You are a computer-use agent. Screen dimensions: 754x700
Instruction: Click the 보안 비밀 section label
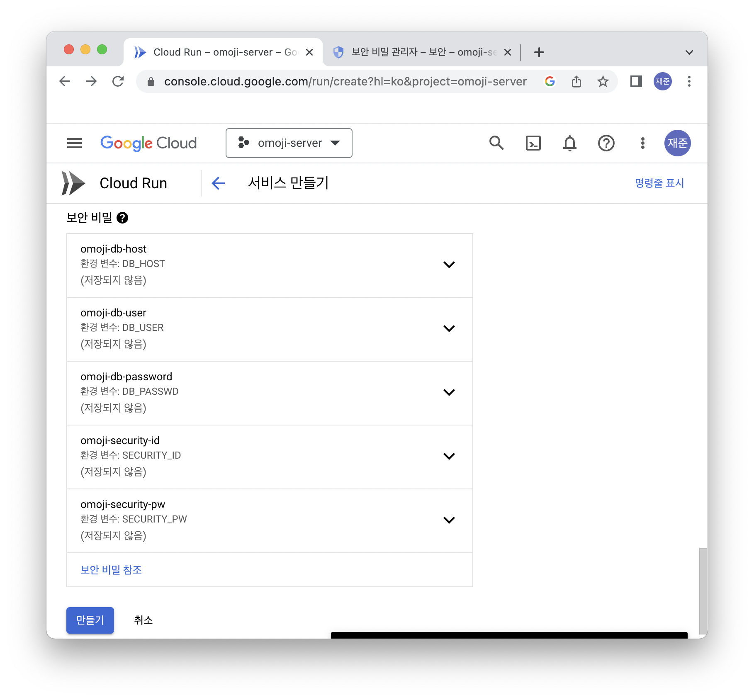(90, 218)
